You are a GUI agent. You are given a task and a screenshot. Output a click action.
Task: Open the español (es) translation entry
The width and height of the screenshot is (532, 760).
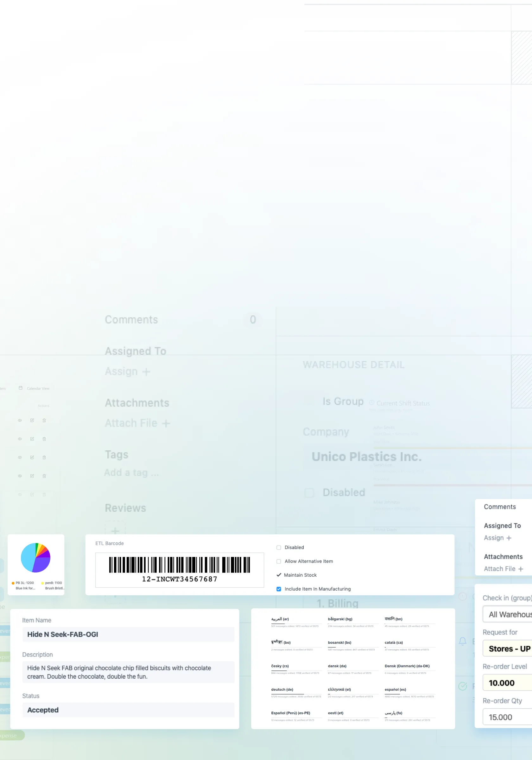[x=395, y=689]
